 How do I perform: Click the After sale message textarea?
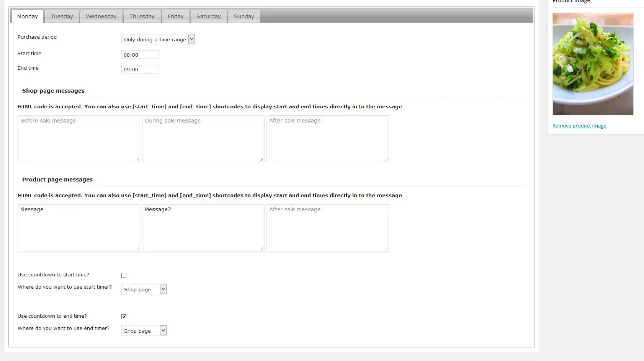[x=327, y=139]
